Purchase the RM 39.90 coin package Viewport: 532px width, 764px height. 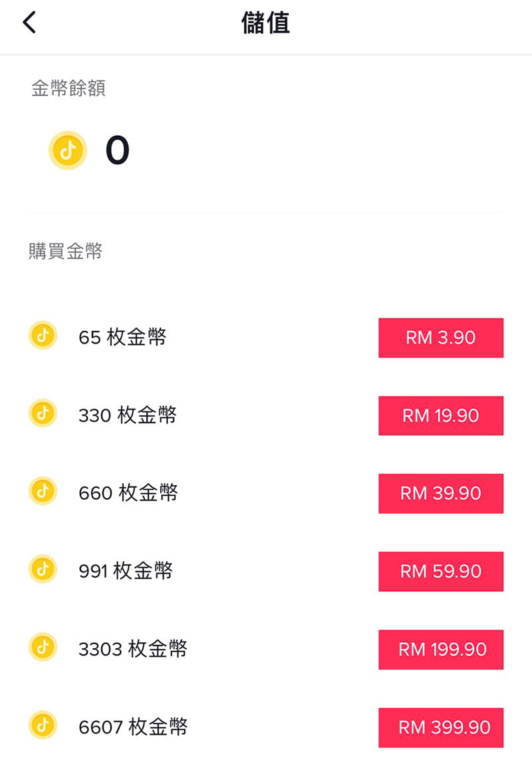click(441, 494)
